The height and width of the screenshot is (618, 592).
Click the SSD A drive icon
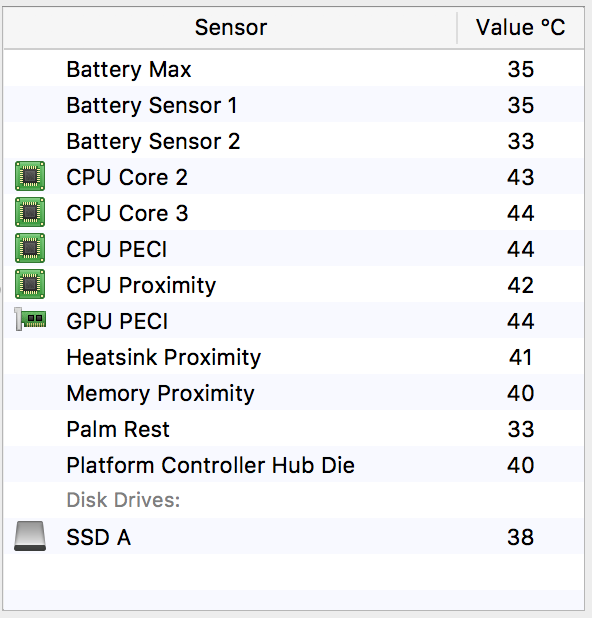(30, 536)
